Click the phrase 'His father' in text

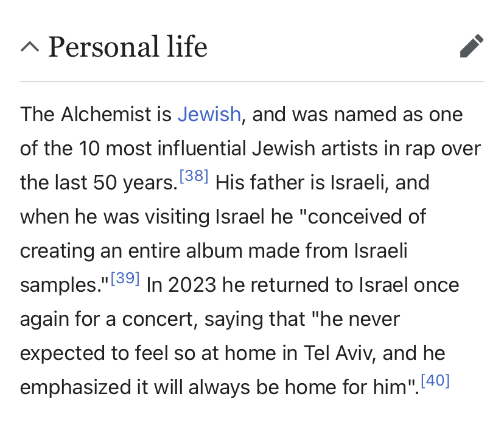pyautogui.click(x=260, y=183)
